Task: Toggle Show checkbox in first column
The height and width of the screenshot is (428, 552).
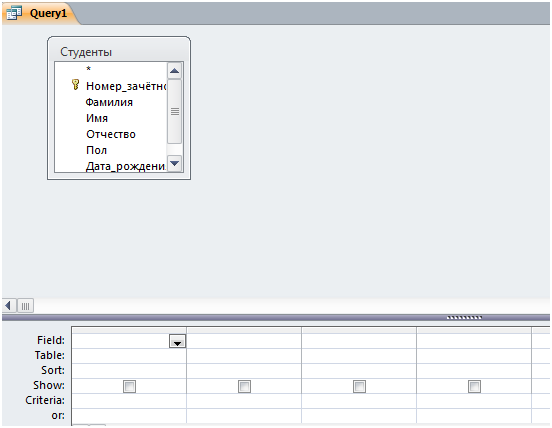Action: 129,386
